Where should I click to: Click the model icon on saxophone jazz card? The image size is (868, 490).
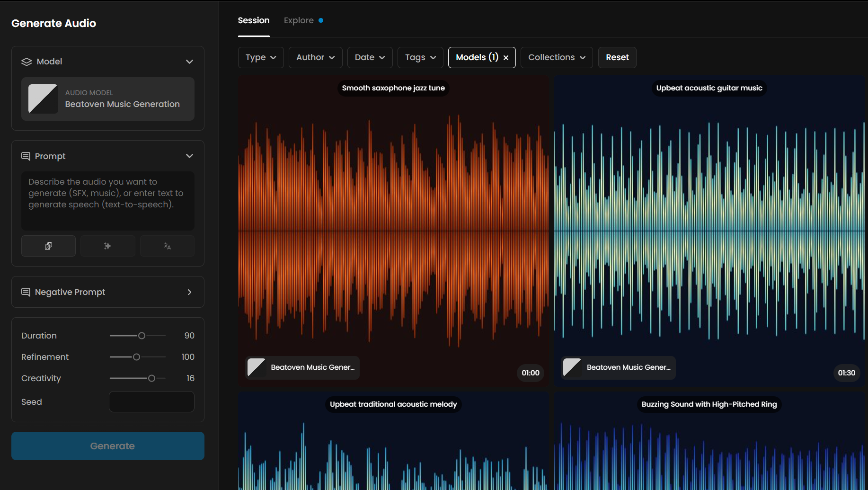tap(257, 367)
